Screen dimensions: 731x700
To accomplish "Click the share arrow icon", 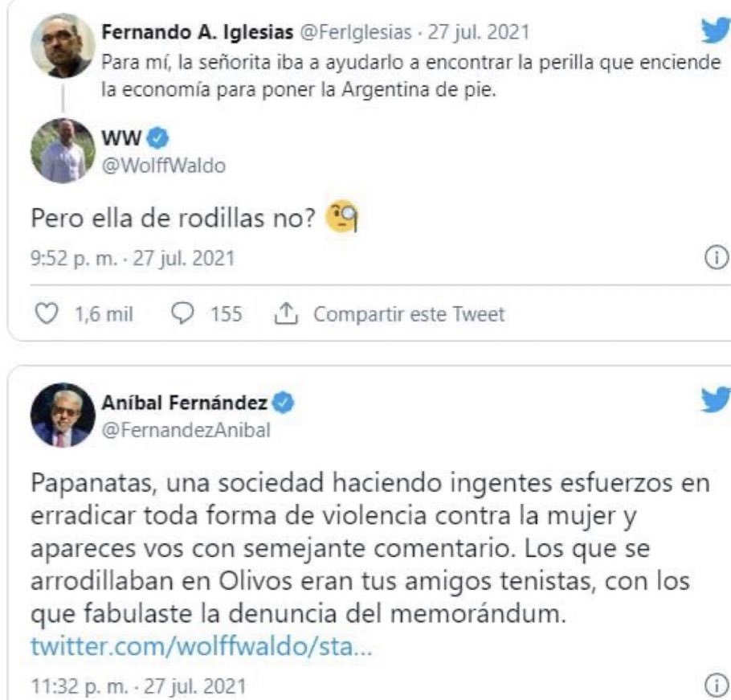I will point(286,313).
